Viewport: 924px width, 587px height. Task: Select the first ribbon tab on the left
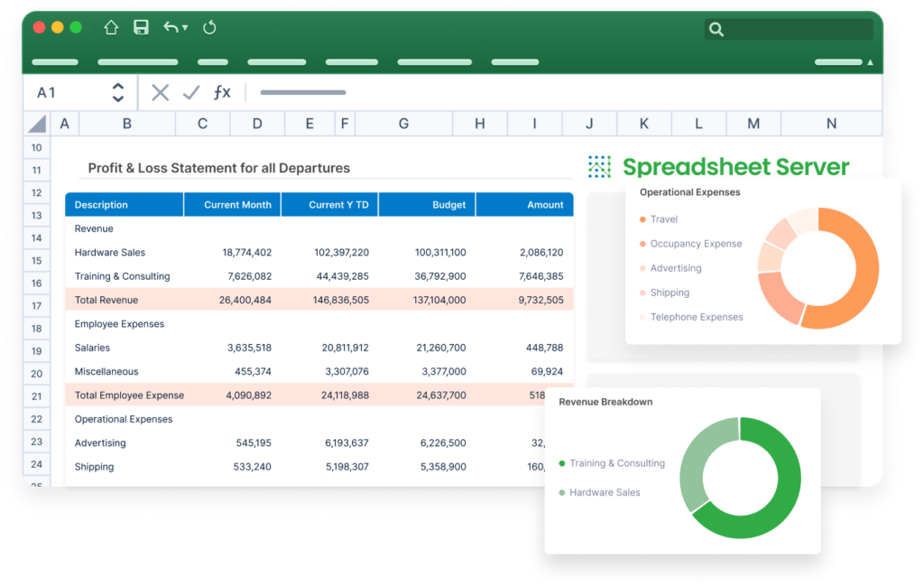[54, 61]
